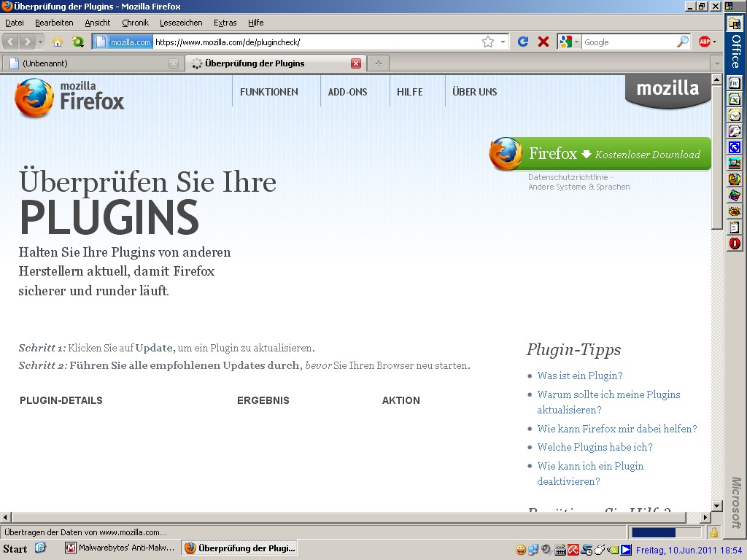
Task: Click the ÜBER UNS navigation link
Action: tap(474, 92)
